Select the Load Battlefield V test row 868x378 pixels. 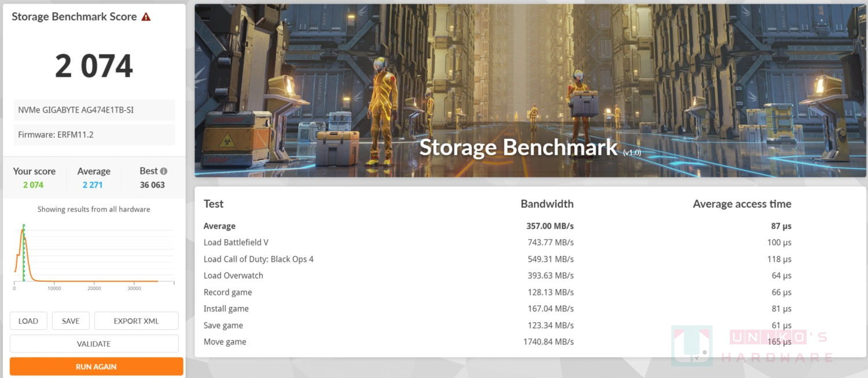[x=498, y=243]
